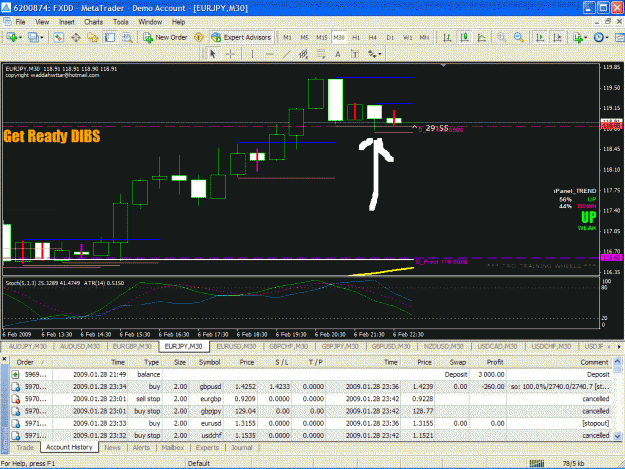
Task: Open the Insert menu
Action: pos(67,22)
